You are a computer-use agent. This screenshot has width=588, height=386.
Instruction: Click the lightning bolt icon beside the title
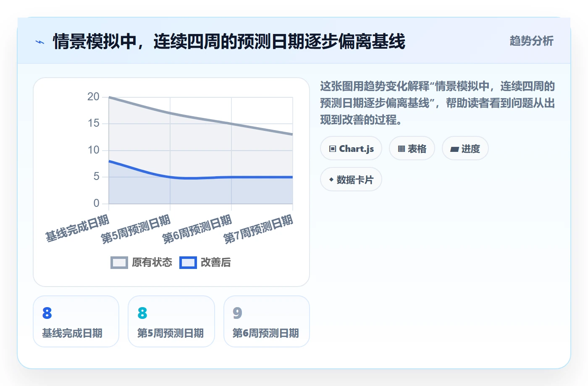click(40, 42)
